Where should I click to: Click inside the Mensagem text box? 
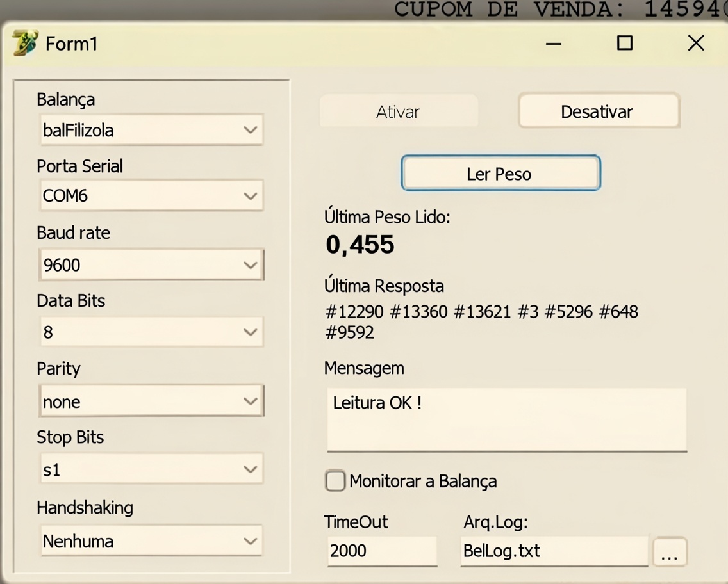[506, 419]
